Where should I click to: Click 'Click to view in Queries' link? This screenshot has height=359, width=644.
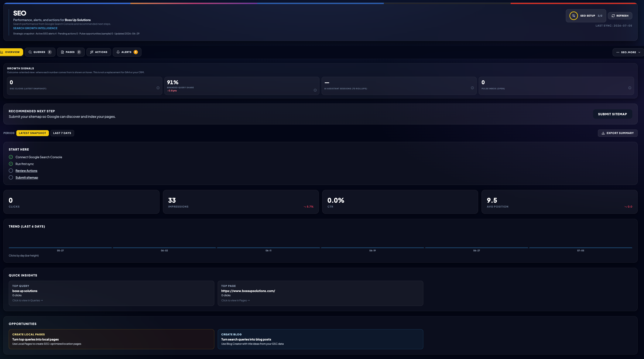[x=27, y=301]
